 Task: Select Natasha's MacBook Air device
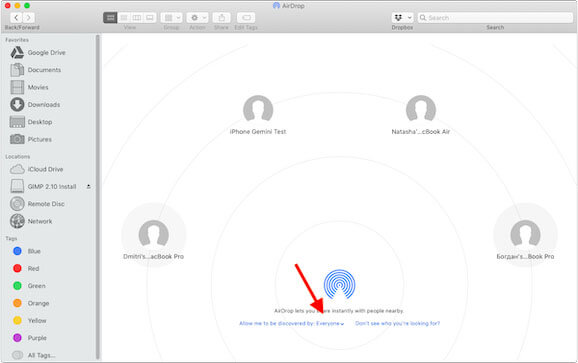[421, 115]
